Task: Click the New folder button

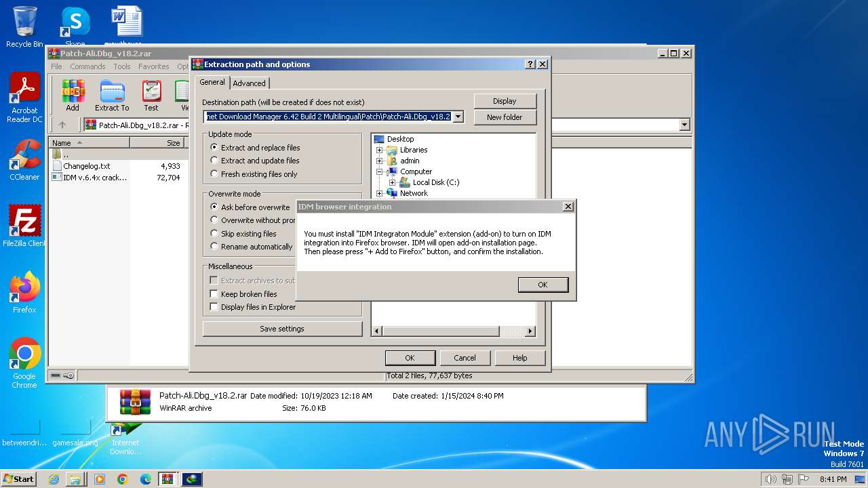Action: coord(505,117)
